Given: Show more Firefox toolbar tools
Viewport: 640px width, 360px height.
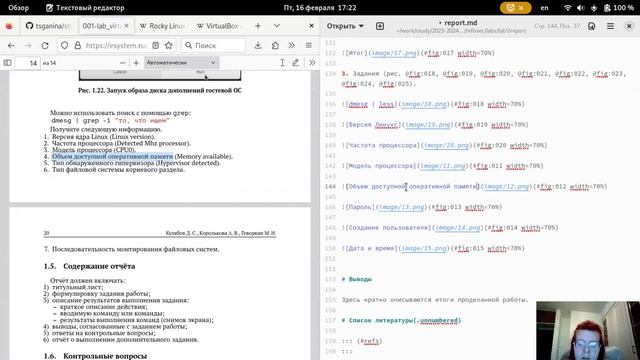Looking at the screenshot, I should tap(291, 45).
